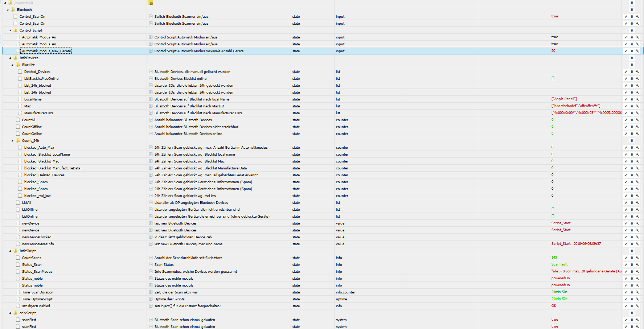Delete the InfoSkript folder via trash icon
The height and width of the screenshot is (329, 644).
click(632, 251)
